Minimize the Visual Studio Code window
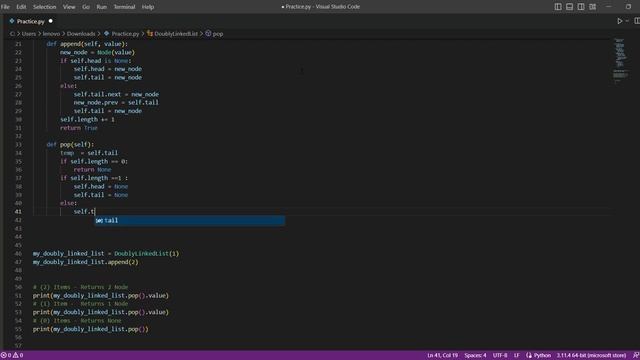 click(x=609, y=7)
